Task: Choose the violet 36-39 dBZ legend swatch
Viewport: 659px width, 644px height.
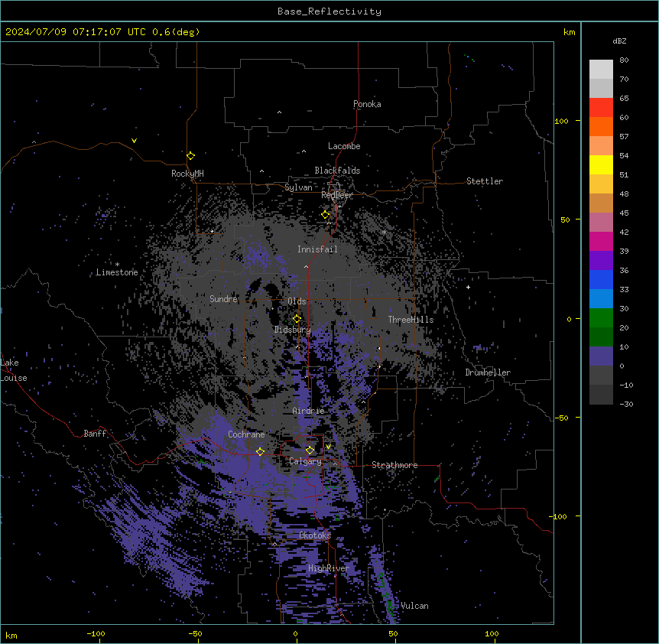Action: [x=601, y=261]
